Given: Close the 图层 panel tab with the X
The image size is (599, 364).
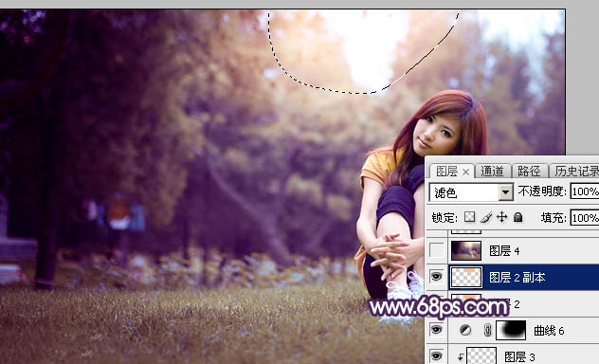Looking at the screenshot, I should [465, 173].
